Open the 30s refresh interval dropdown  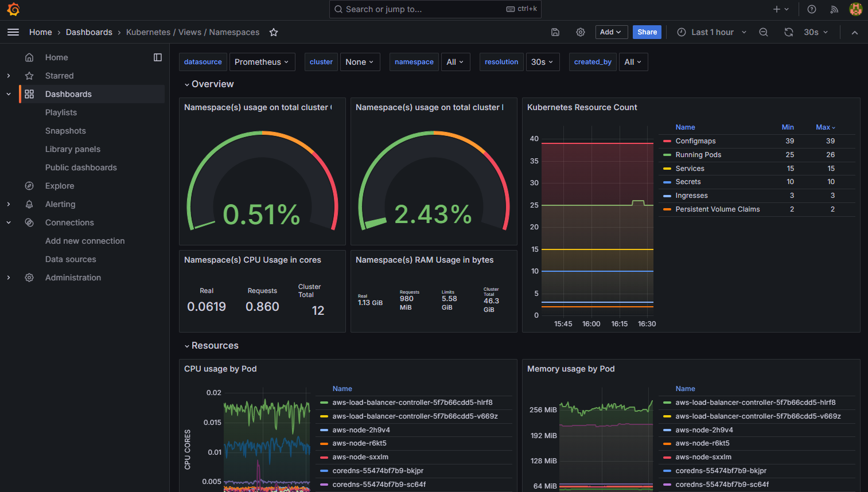(x=816, y=32)
